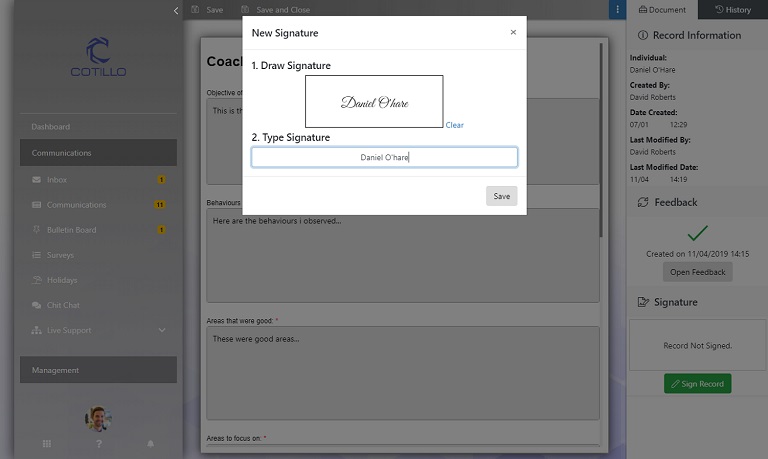
Task: Click the Record Not Signed box
Action: click(x=697, y=345)
